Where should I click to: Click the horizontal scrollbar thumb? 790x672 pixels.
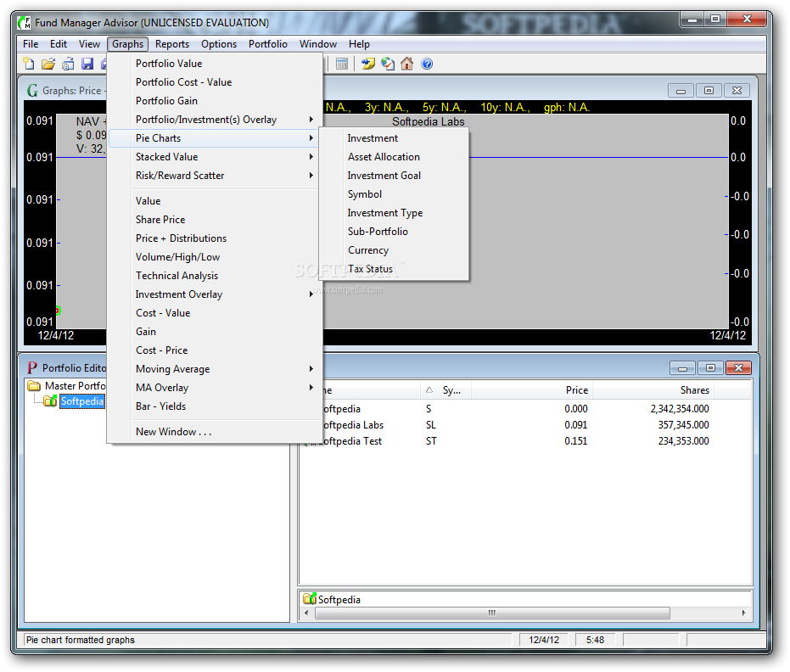(x=492, y=613)
